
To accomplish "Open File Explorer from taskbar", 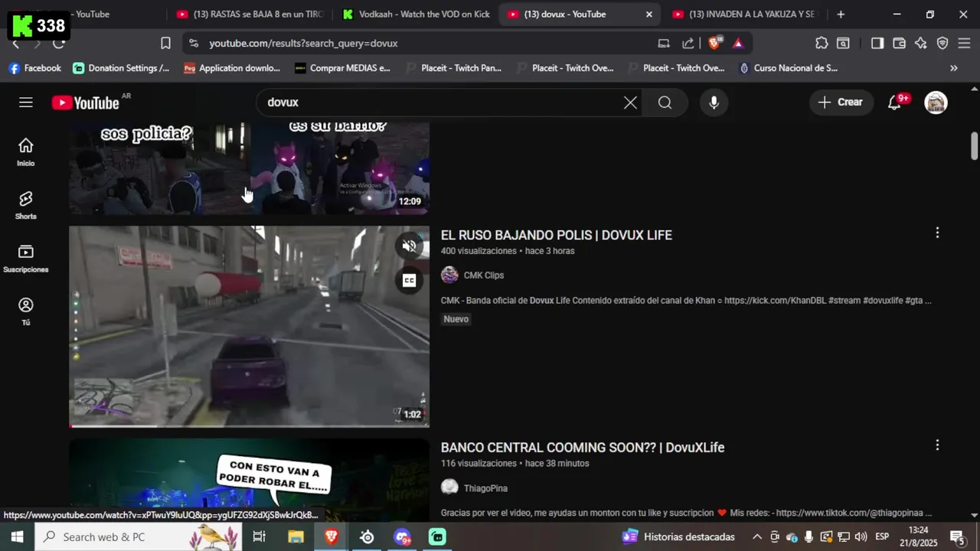I will pos(296,537).
